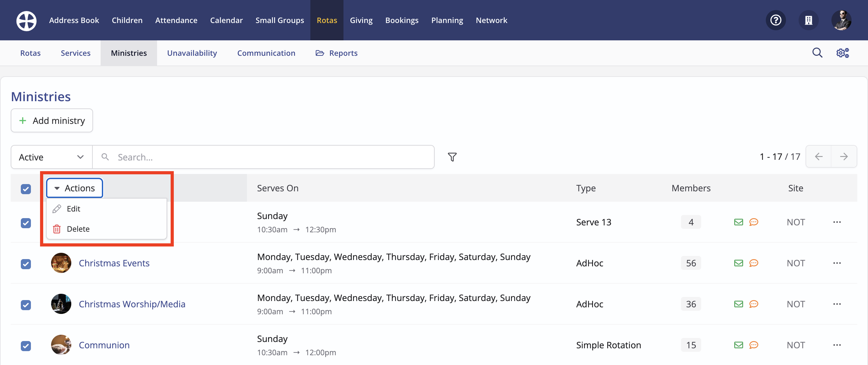Viewport: 868px width, 365px height.
Task: Open the Christmas Worship/Media ministry link
Action: point(132,304)
